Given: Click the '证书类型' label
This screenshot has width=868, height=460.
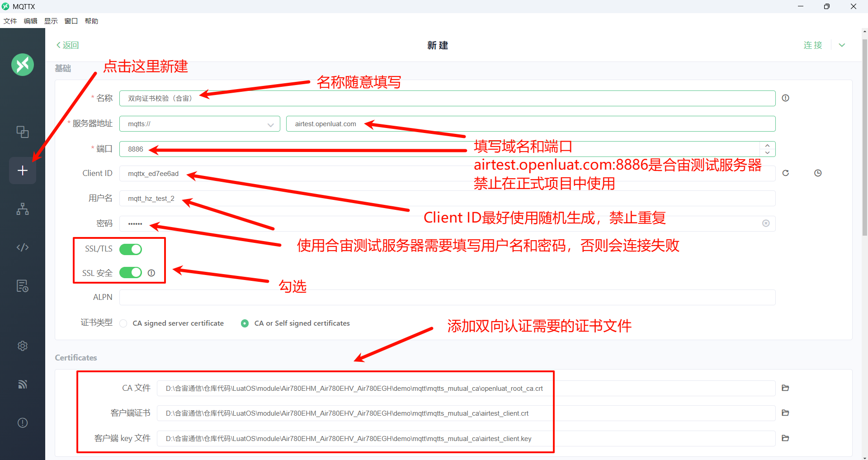Looking at the screenshot, I should click(96, 322).
